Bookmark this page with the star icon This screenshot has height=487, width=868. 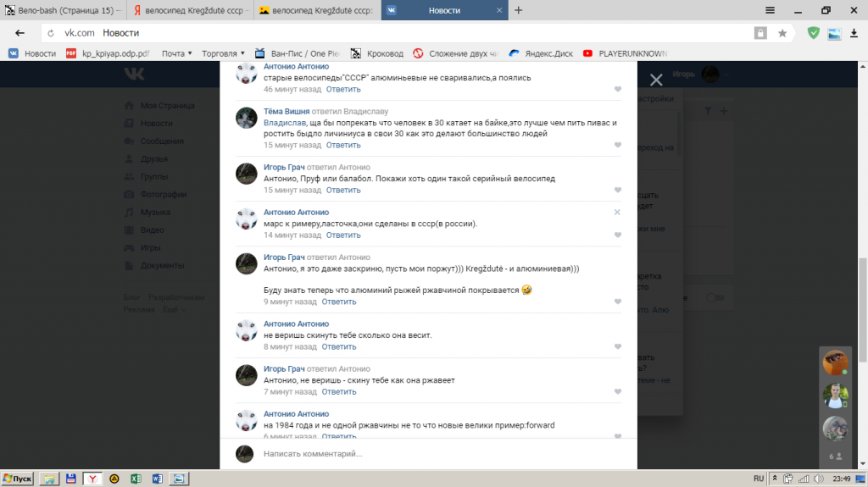(x=782, y=33)
